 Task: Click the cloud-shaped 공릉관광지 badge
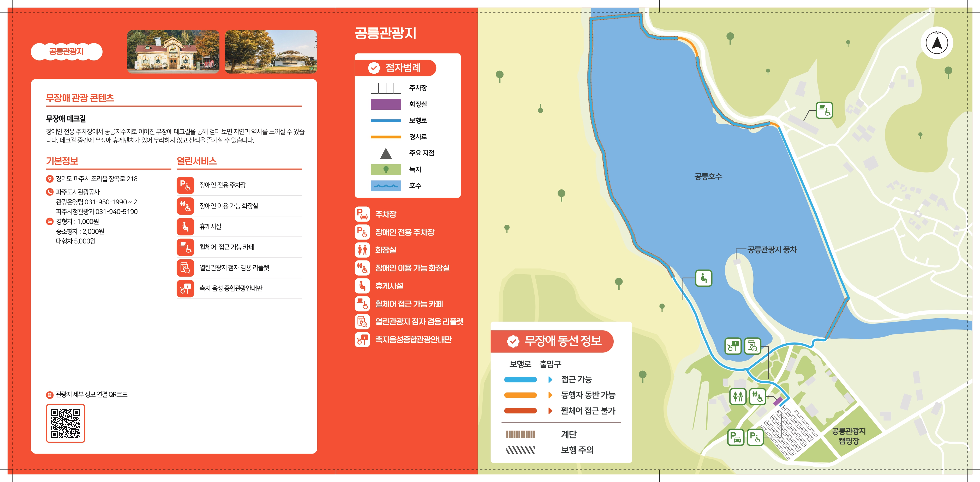(67, 52)
